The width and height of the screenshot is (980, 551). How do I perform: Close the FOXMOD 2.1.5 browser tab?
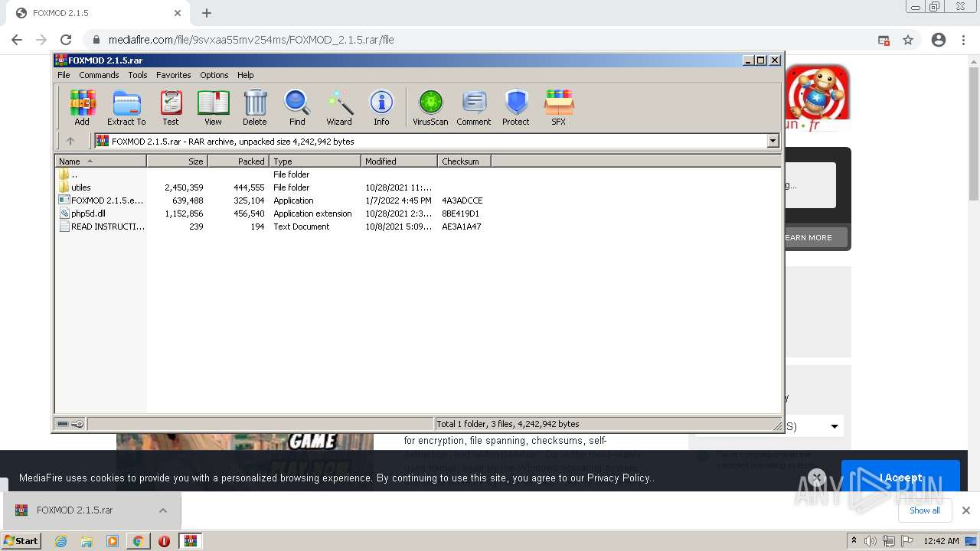point(178,13)
